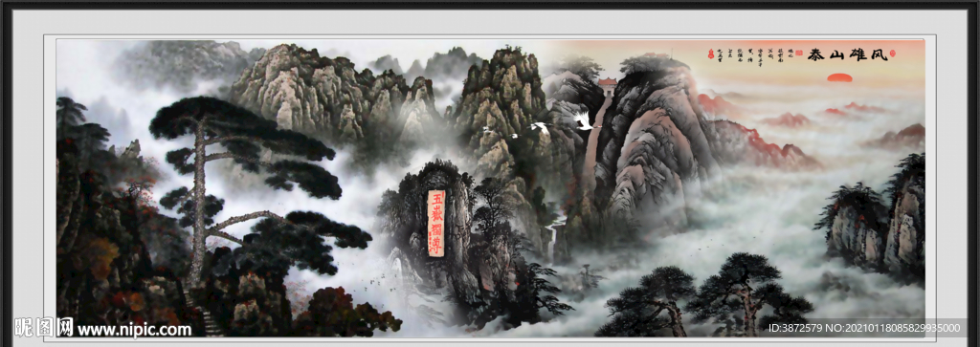The width and height of the screenshot is (980, 347).
Task: Click the small red-roofed pavilion on peak
Action: 607,87
